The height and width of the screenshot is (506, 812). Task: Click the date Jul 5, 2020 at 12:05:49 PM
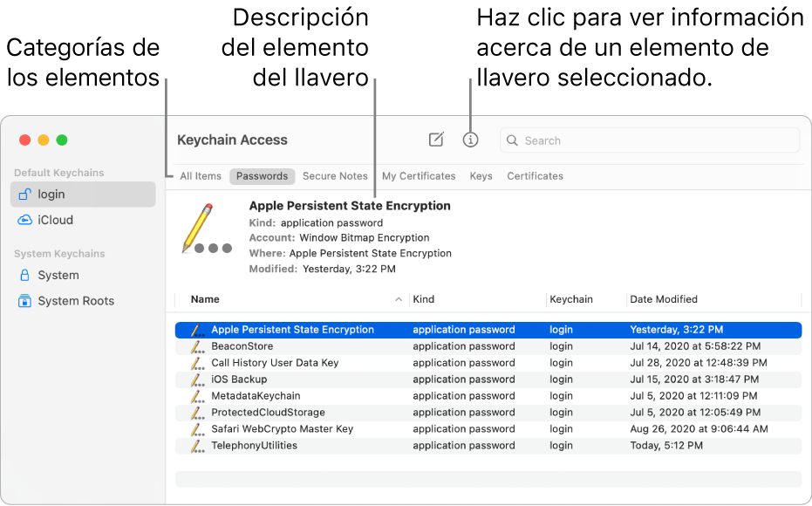(695, 413)
